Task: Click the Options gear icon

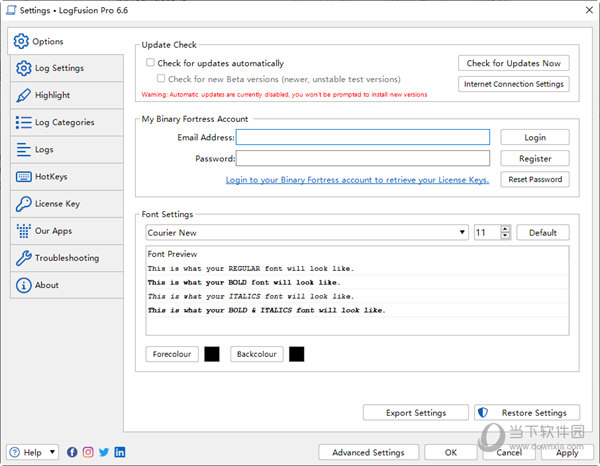Action: [21, 41]
